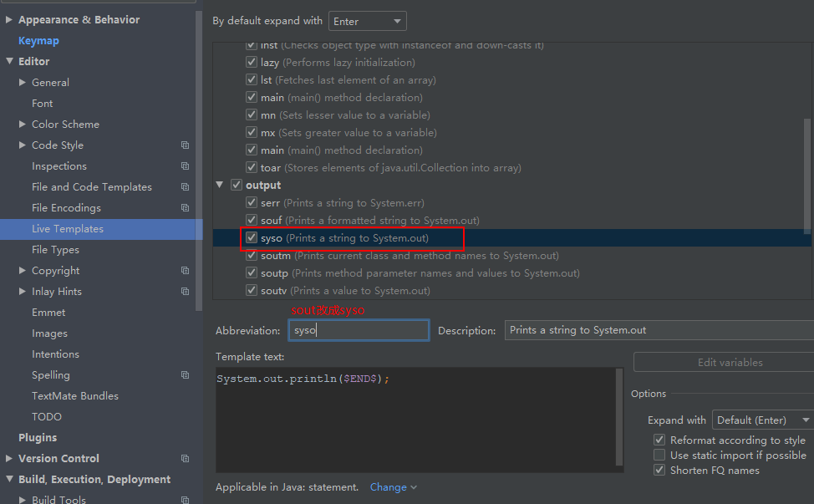The image size is (814, 504).
Task: Click the project-settings icon beside Spelling
Action: tap(185, 374)
